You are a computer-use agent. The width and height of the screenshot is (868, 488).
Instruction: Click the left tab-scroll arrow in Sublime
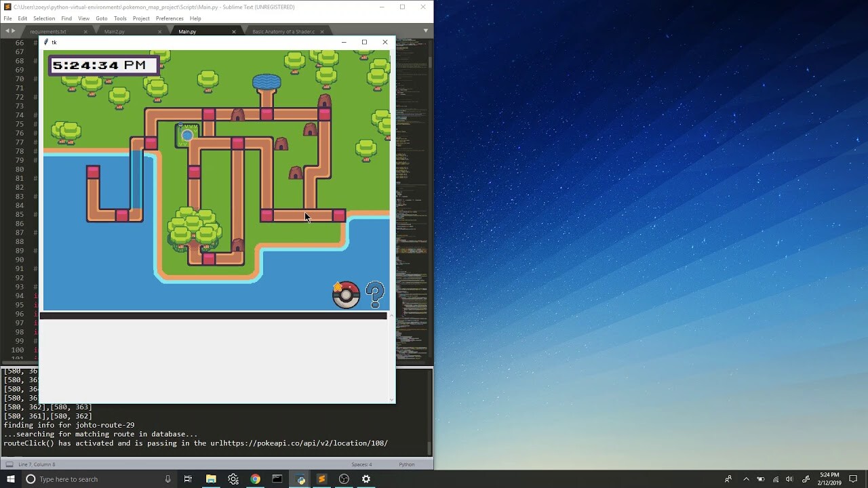[x=6, y=31]
